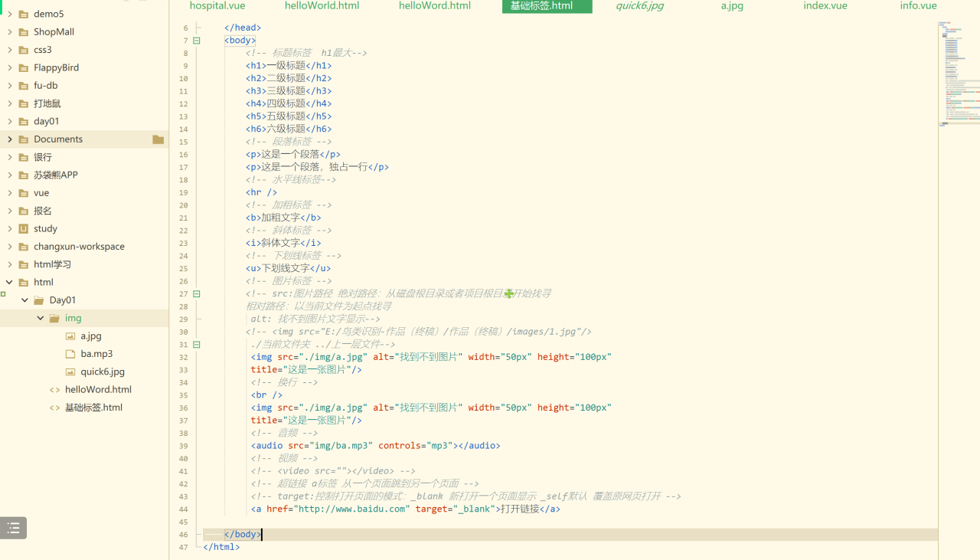Click the code minimap on the right
The image size is (980, 560).
959,73
